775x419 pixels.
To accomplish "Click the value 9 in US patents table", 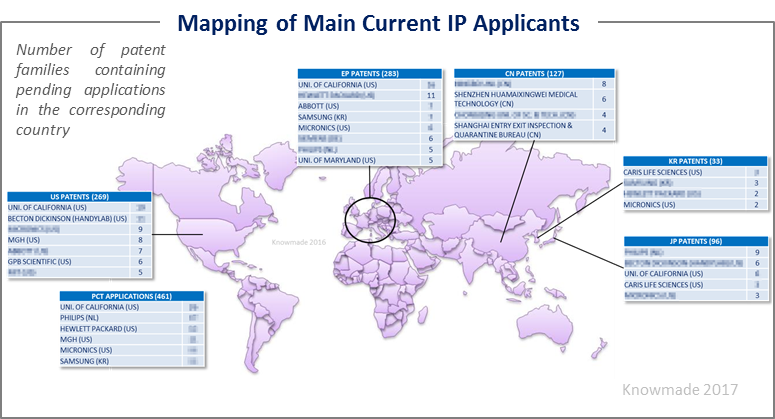I will click(140, 229).
